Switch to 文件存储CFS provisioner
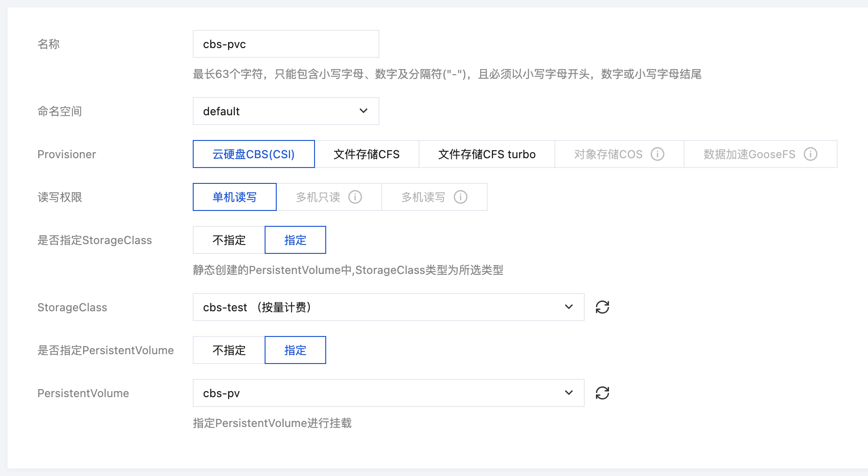Screen dimensions: 868x476 coord(366,154)
